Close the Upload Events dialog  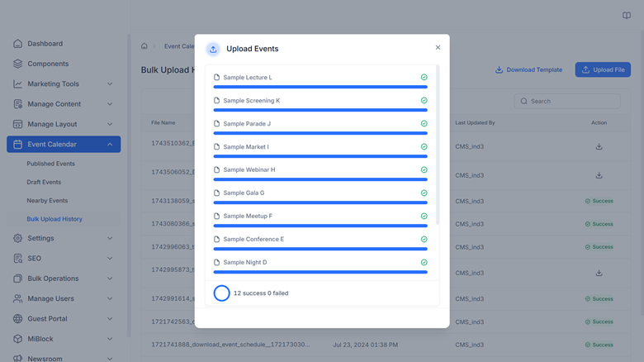pos(438,47)
